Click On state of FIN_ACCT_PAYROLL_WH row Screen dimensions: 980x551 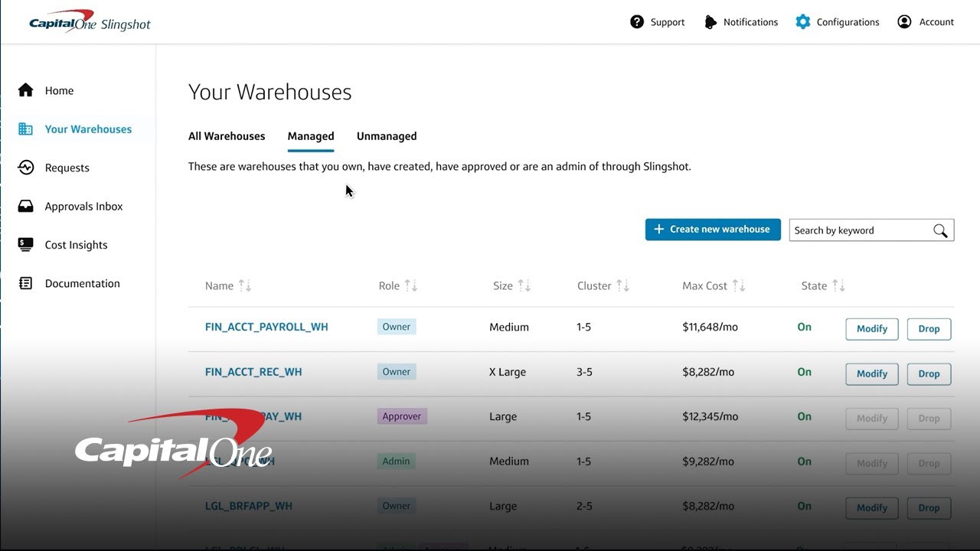point(804,327)
